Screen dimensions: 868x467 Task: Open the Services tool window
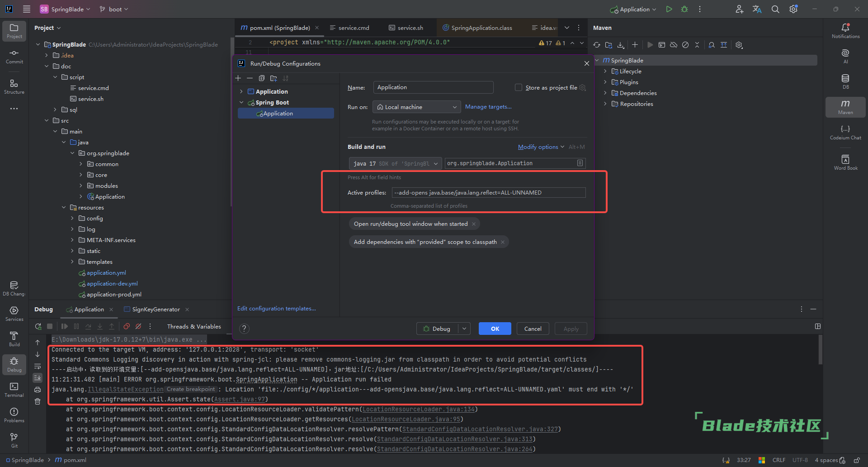tap(14, 314)
